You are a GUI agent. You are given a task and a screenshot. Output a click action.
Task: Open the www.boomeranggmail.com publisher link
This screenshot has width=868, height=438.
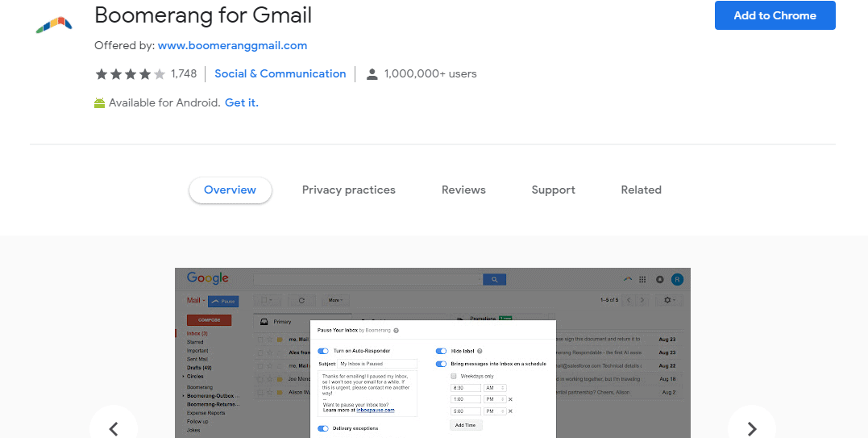point(232,45)
